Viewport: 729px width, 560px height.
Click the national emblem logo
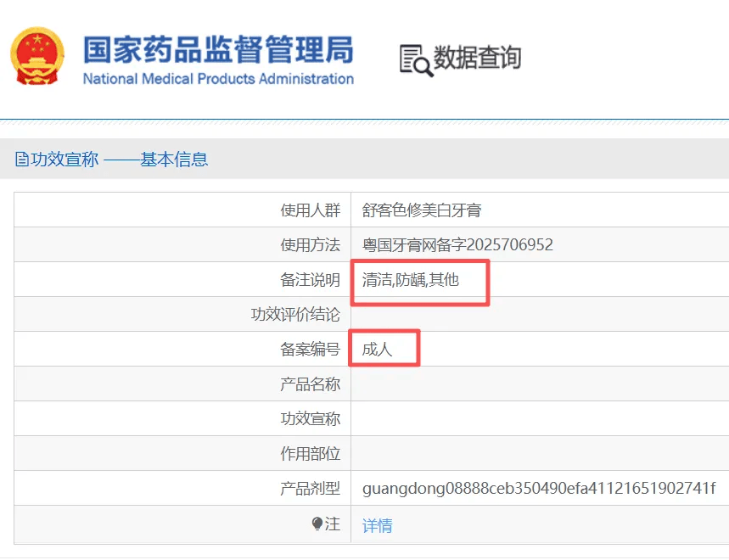coord(36,55)
